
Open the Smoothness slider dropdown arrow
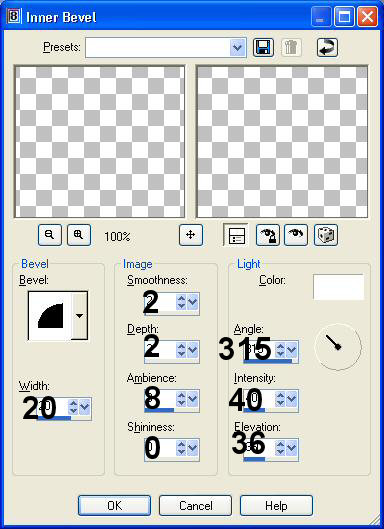coord(193,302)
